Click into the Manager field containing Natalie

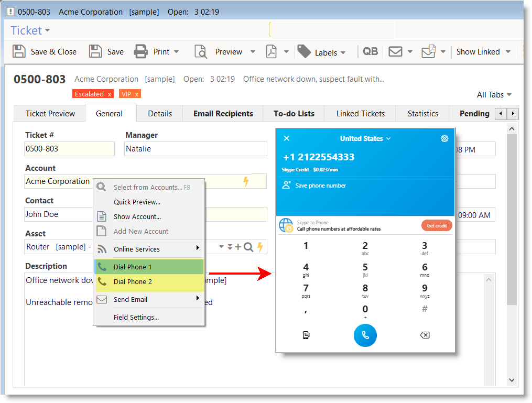[x=196, y=149]
